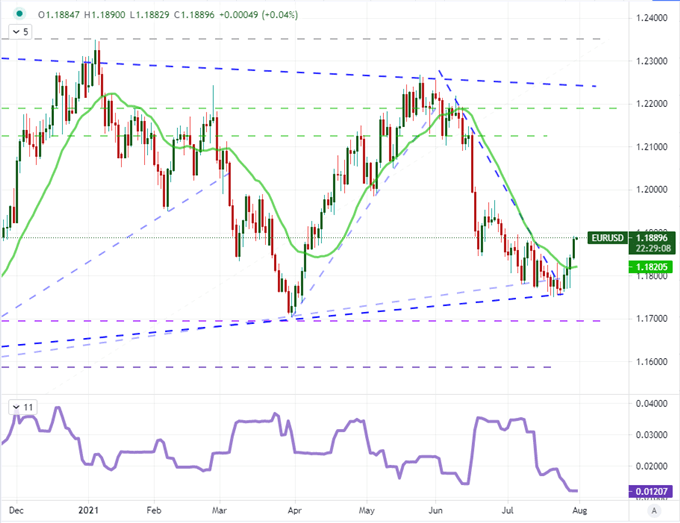The image size is (680, 523).
Task: Click the low price L1.18829 value
Action: click(150, 15)
